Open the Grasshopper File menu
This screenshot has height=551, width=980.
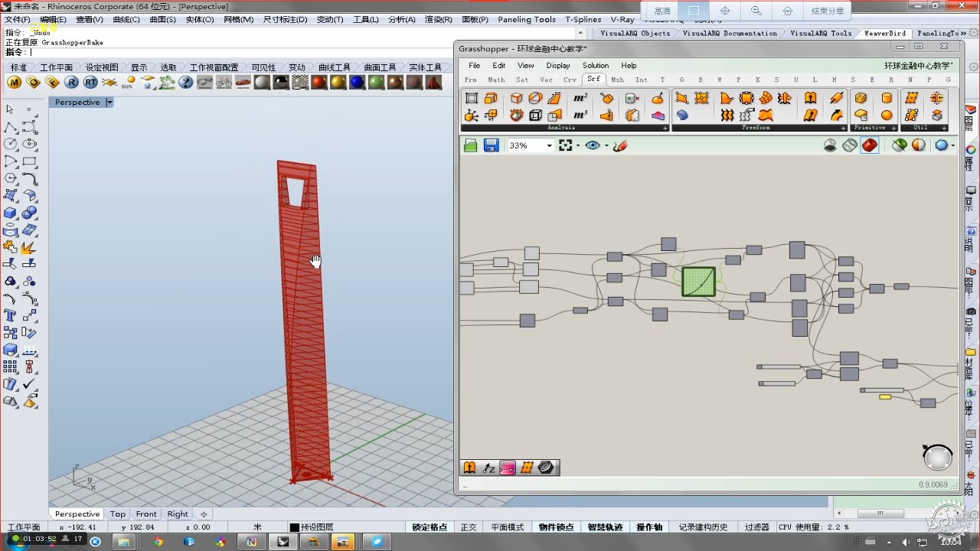click(475, 66)
